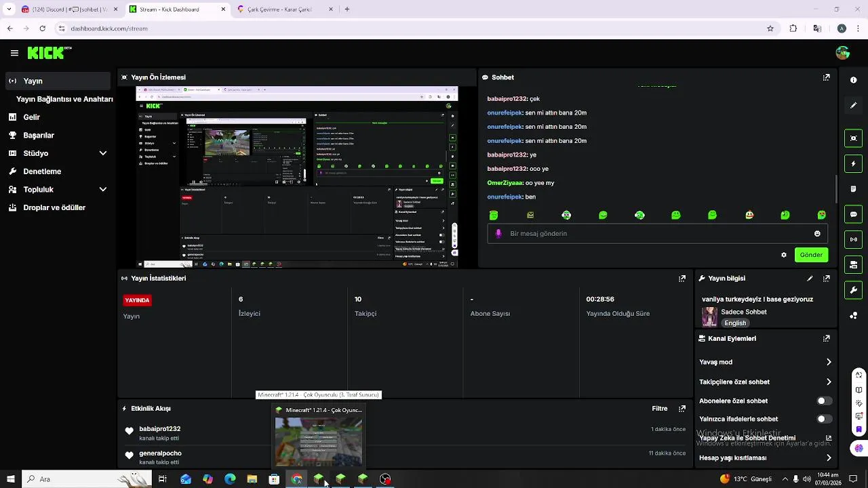Pick the first green emote in chat row
The height and width of the screenshot is (488, 868).
(494, 215)
